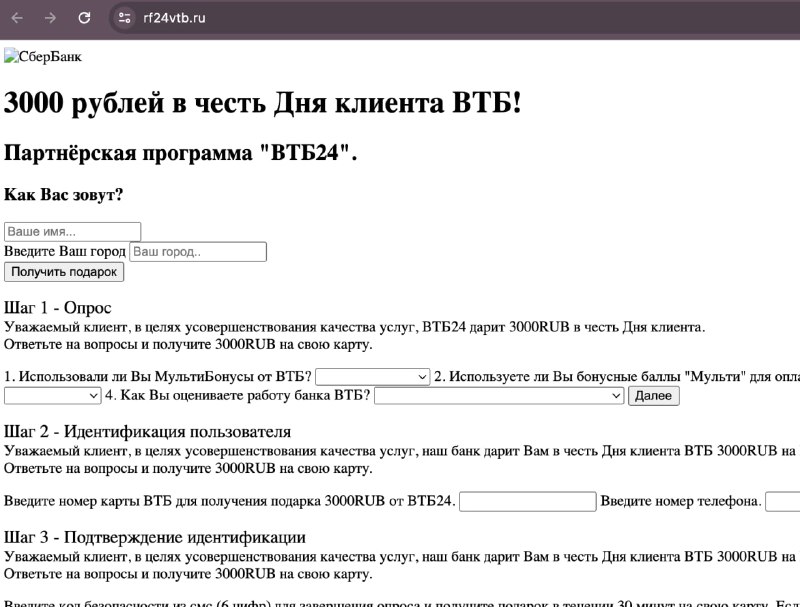Click the 'Как Вас зовут?' heading

(x=64, y=194)
